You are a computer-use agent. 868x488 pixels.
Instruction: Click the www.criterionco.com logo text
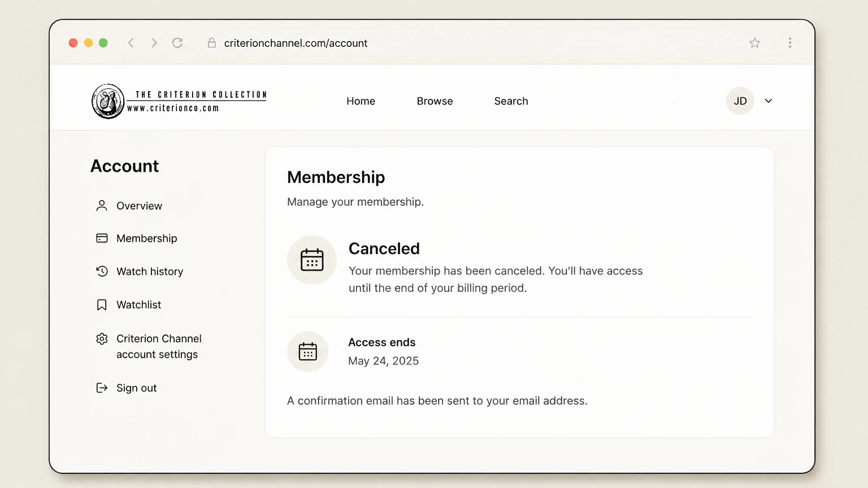coord(173,108)
